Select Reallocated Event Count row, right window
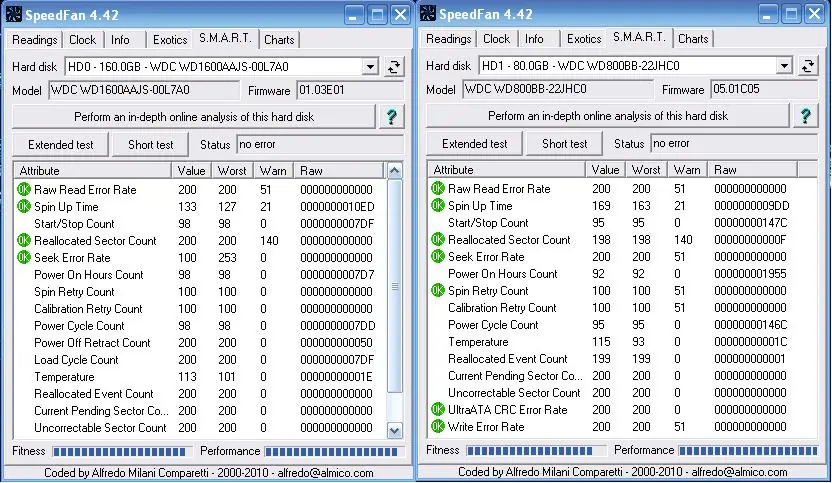Screen dimensions: 832x483 622,358
